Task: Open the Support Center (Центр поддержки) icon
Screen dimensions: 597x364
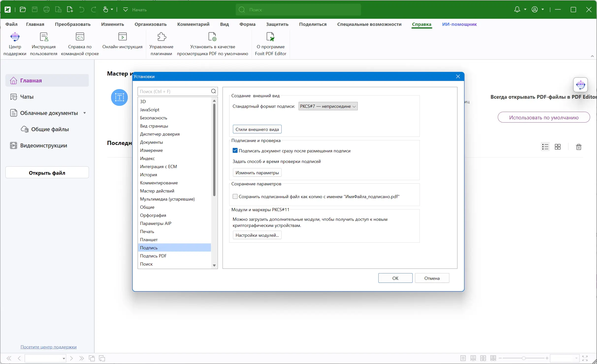Action: click(x=15, y=37)
